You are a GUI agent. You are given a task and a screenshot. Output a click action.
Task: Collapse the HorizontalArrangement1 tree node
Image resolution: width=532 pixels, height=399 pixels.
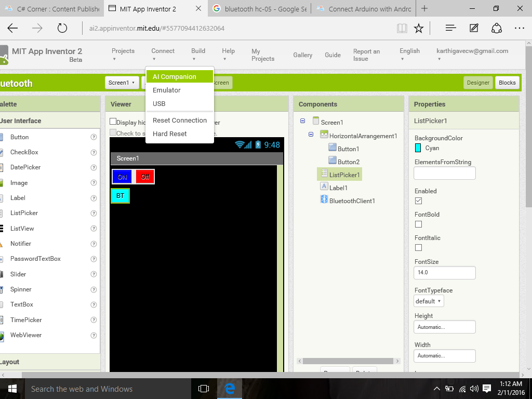(311, 135)
